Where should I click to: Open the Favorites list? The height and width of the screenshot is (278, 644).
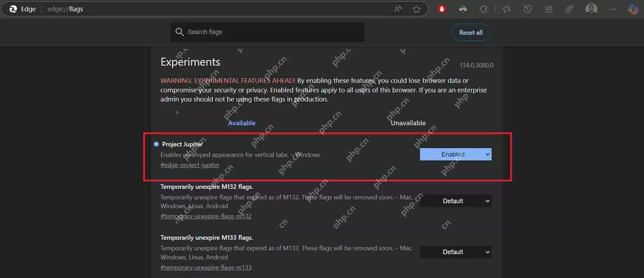506,9
